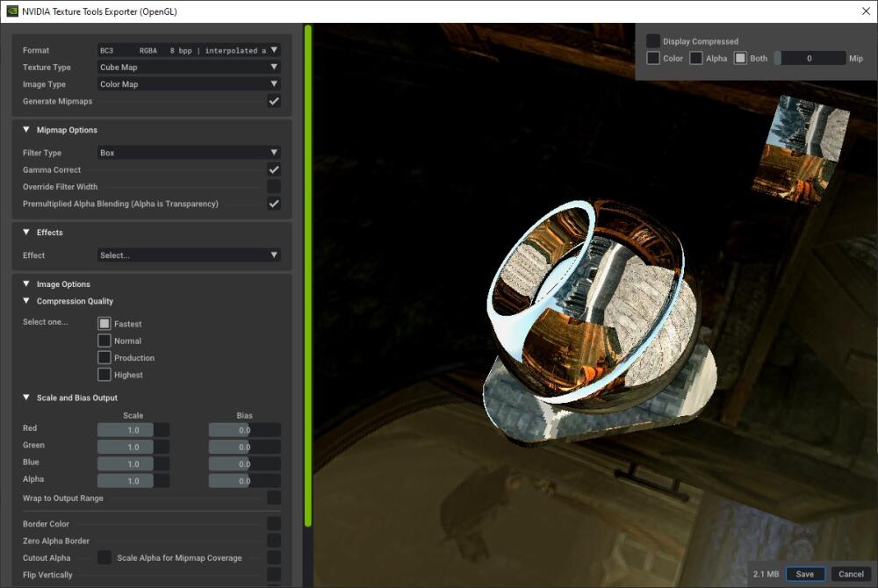Collapse the Mipmap Options section

coord(26,130)
